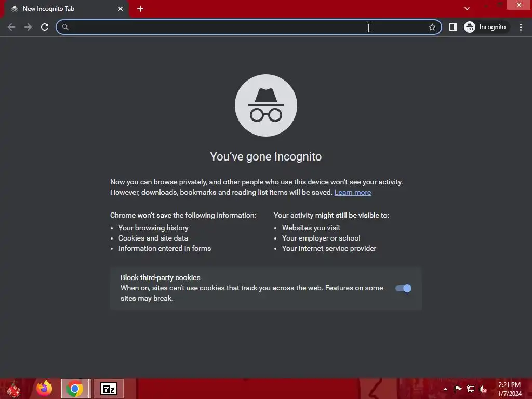The width and height of the screenshot is (532, 399).
Task: Close the New Incognito Tab
Action: tap(121, 9)
